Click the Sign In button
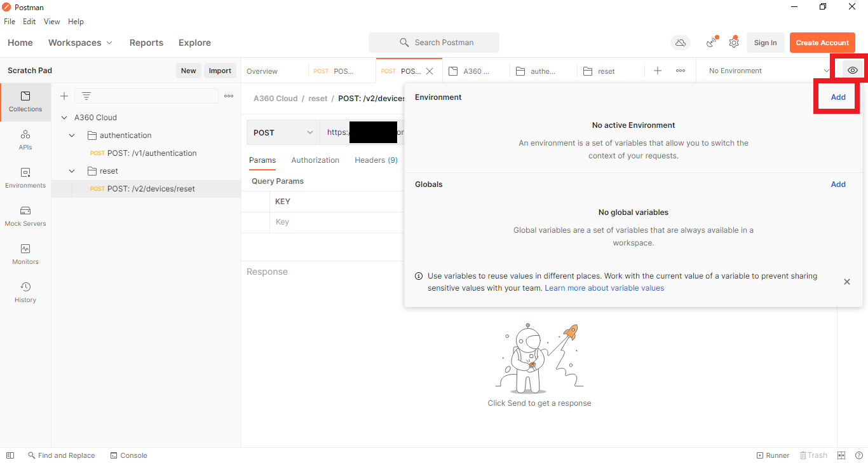This screenshot has width=868, height=463. click(765, 43)
